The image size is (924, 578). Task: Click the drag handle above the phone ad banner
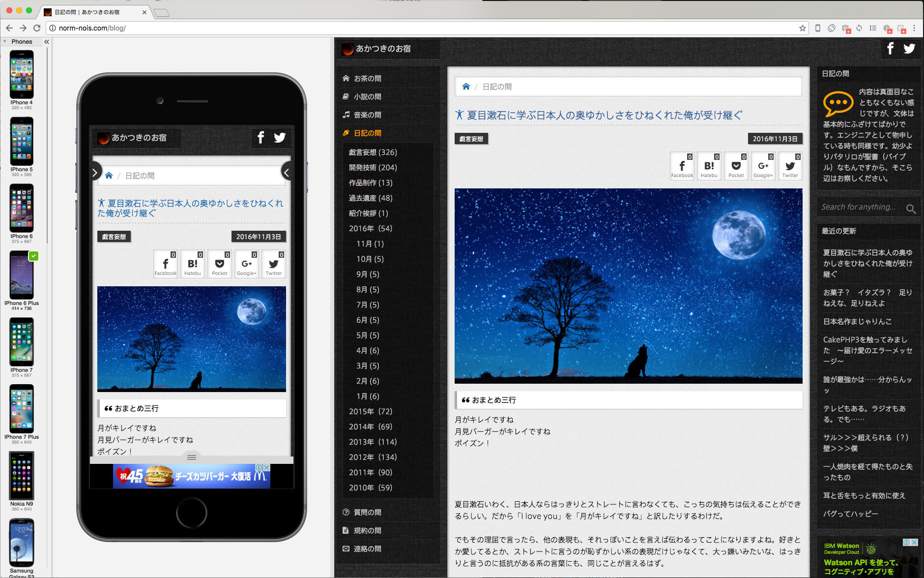[x=192, y=457]
